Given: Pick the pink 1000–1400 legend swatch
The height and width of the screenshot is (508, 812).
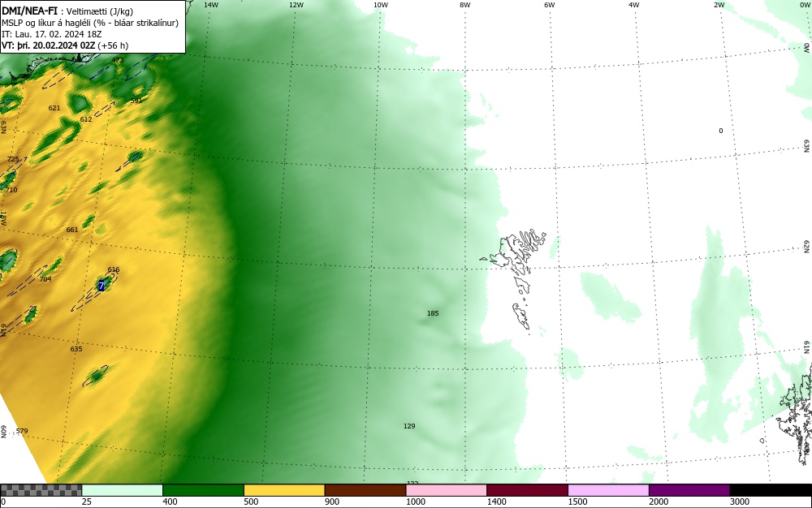Looking at the screenshot, I should (447, 490).
